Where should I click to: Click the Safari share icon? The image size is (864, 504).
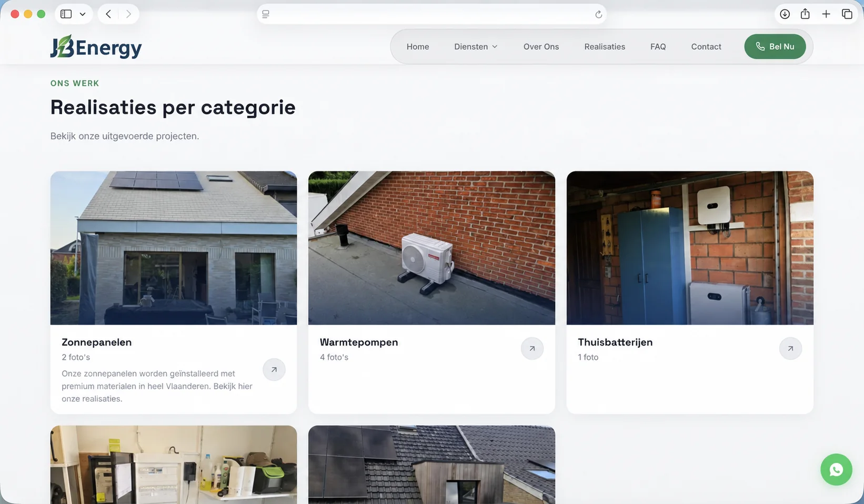tap(805, 14)
